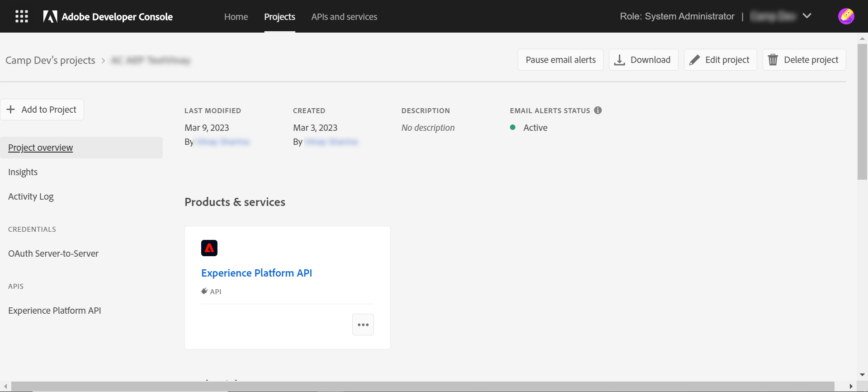Open the Experience Platform API card link
Screen dimensions: 868x392
pos(256,273)
